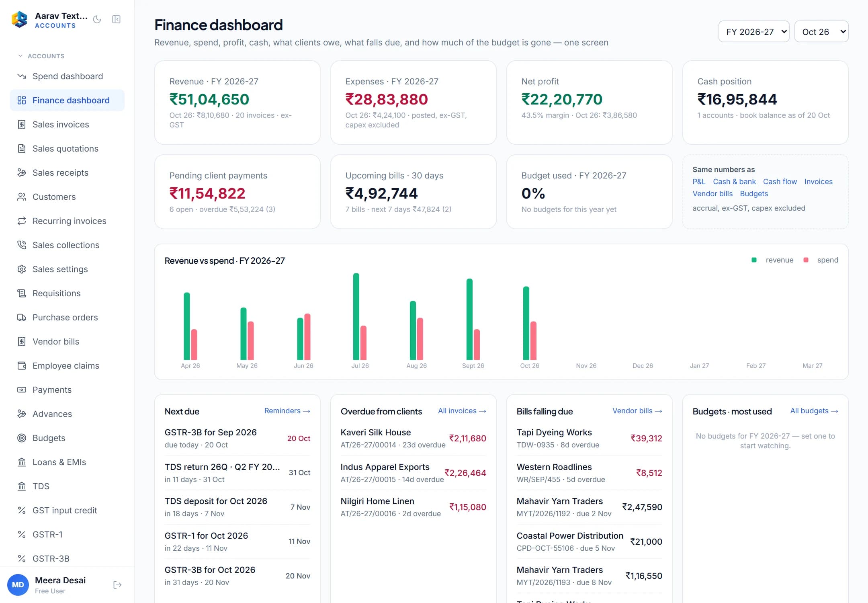Click the Jul 26 revenue bar
This screenshot has width=868, height=603.
[356, 316]
